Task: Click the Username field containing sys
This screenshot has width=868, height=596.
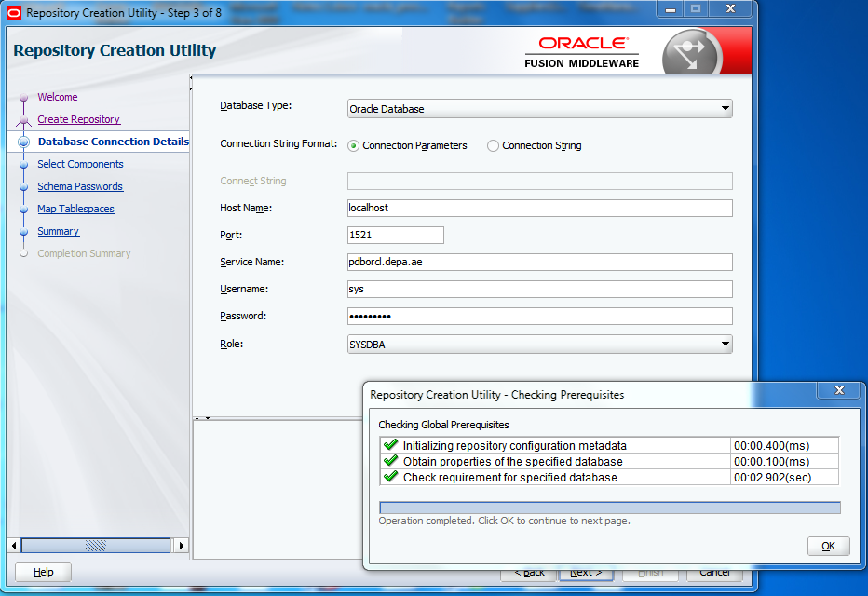Action: point(540,289)
